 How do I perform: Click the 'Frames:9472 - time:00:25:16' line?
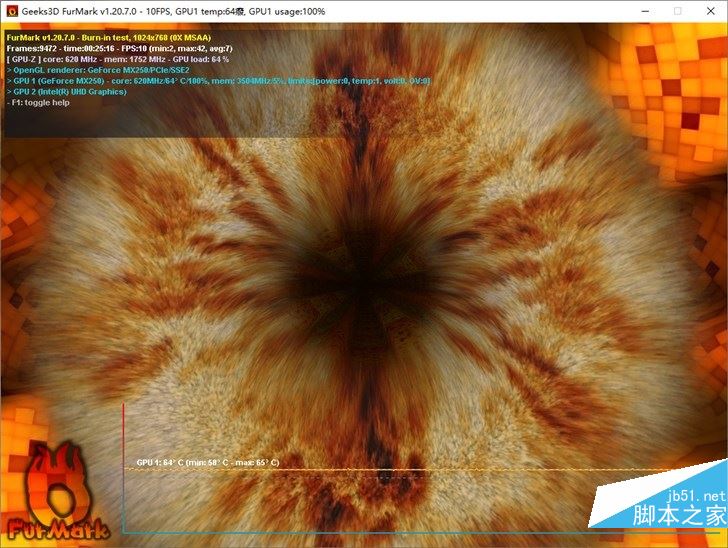(x=119, y=48)
